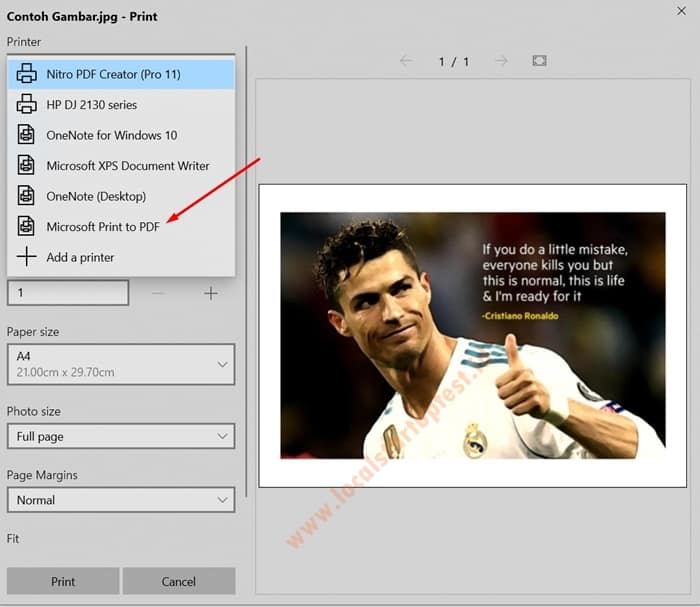Open the Photo size Full page dropdown
The height and width of the screenshot is (607, 700).
[x=121, y=436]
